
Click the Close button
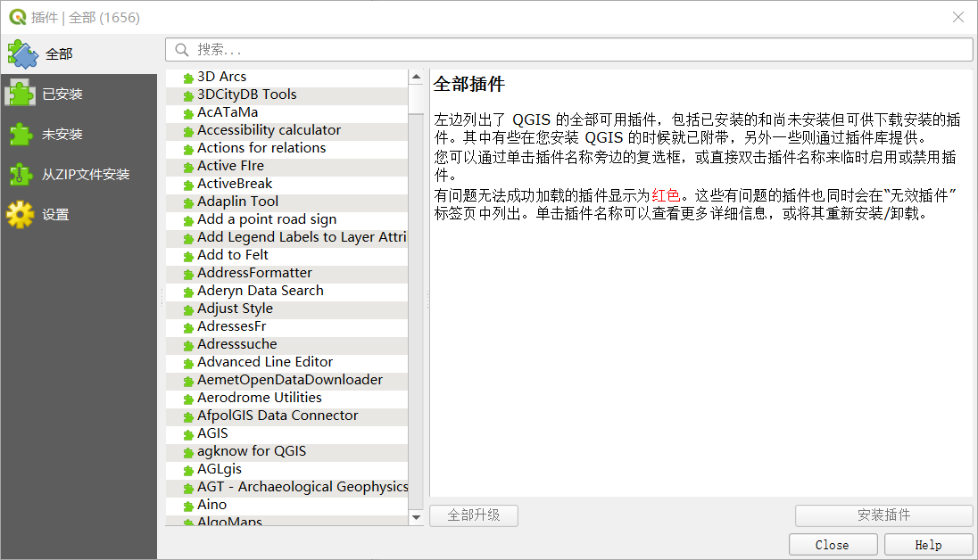click(833, 545)
